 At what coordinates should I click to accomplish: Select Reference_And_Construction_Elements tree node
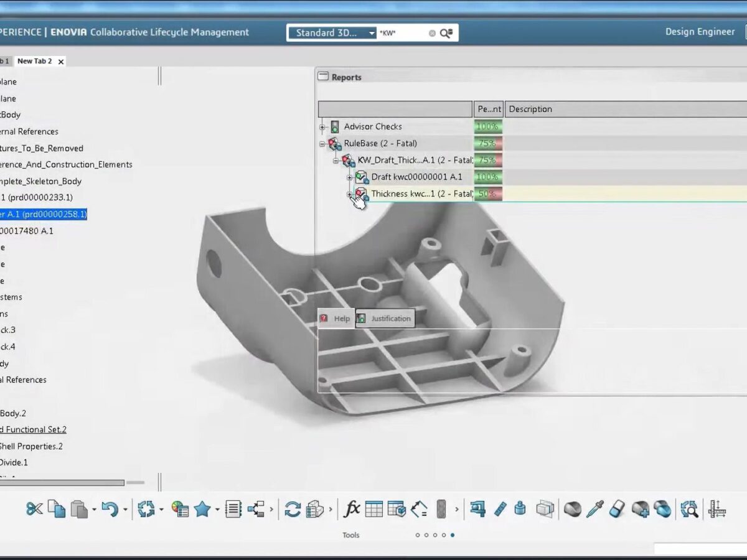(66, 164)
